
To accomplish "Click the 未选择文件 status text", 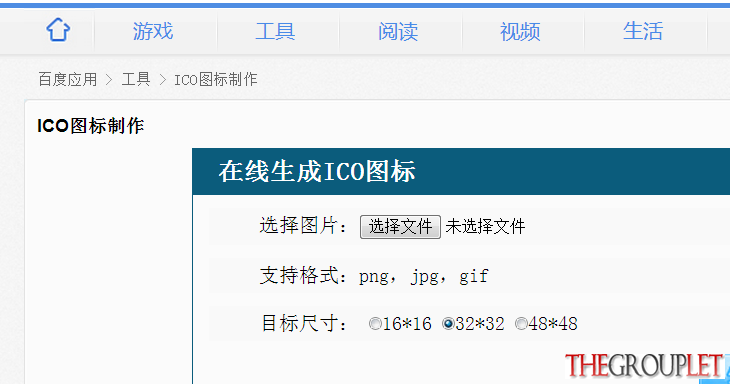I will tap(485, 227).
